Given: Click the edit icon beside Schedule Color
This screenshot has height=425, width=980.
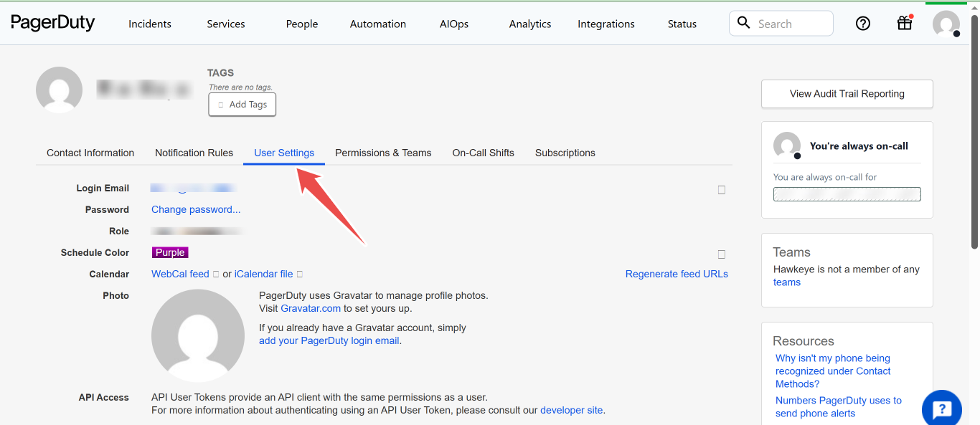Looking at the screenshot, I should (x=721, y=254).
